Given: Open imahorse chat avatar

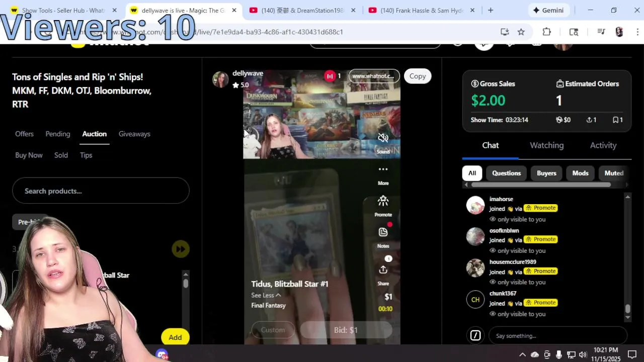Looking at the screenshot, I should 475,205.
